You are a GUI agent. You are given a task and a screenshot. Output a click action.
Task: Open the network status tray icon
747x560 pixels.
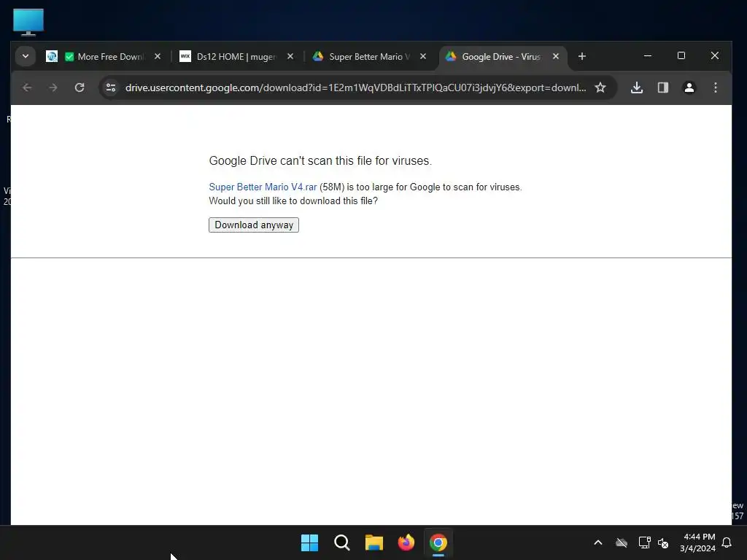click(x=644, y=542)
